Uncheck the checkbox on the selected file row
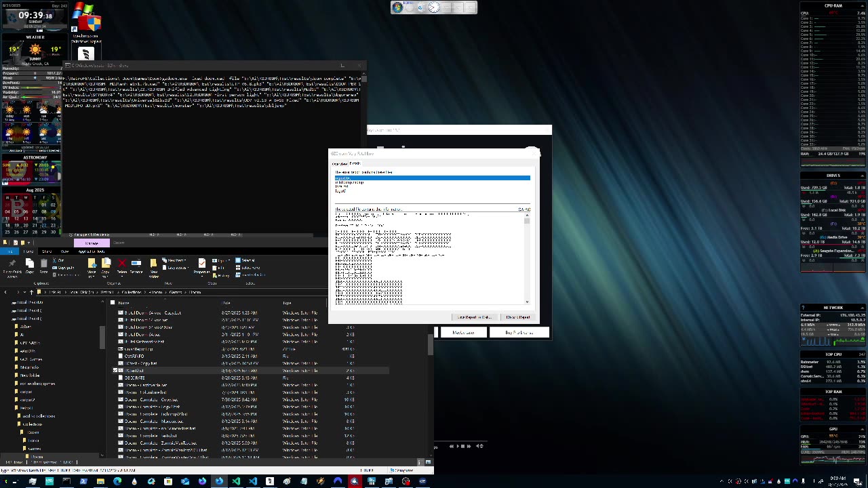Viewport: 868px width, 488px height. pos(115,370)
